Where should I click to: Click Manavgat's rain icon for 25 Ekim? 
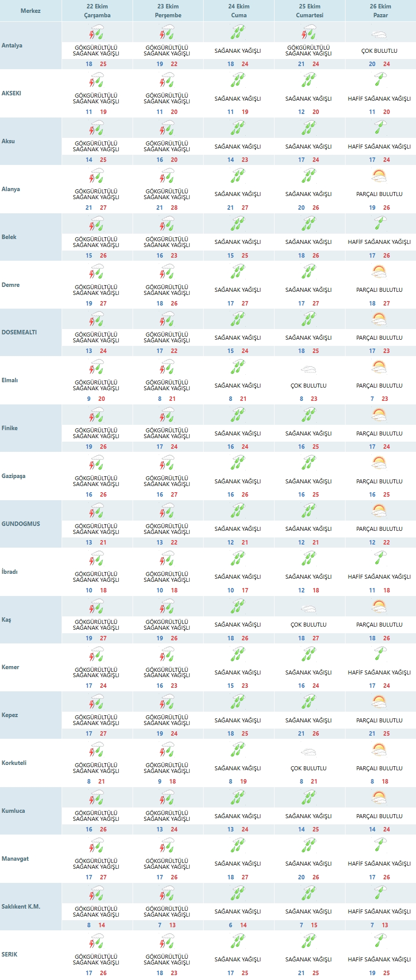(309, 846)
